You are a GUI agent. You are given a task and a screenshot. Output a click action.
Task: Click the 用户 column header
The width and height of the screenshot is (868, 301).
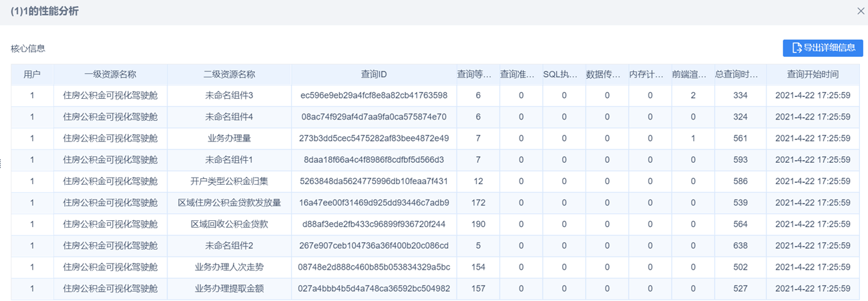(32, 75)
